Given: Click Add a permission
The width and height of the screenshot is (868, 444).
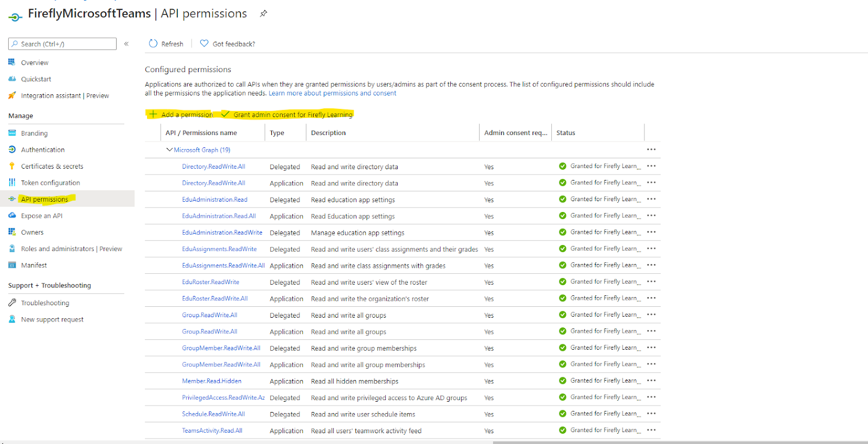Looking at the screenshot, I should pyautogui.click(x=181, y=114).
